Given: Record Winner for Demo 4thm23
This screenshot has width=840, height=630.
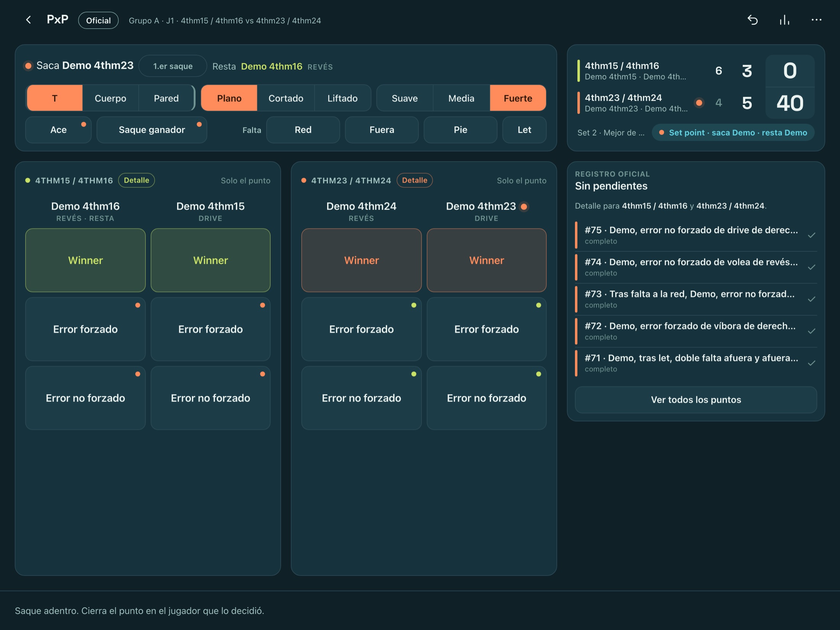Looking at the screenshot, I should coord(486,260).
